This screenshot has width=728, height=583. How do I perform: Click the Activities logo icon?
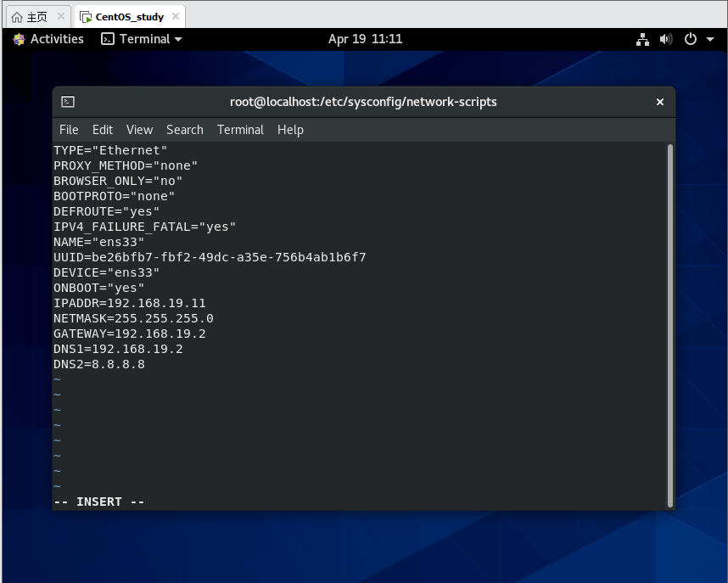coord(19,39)
